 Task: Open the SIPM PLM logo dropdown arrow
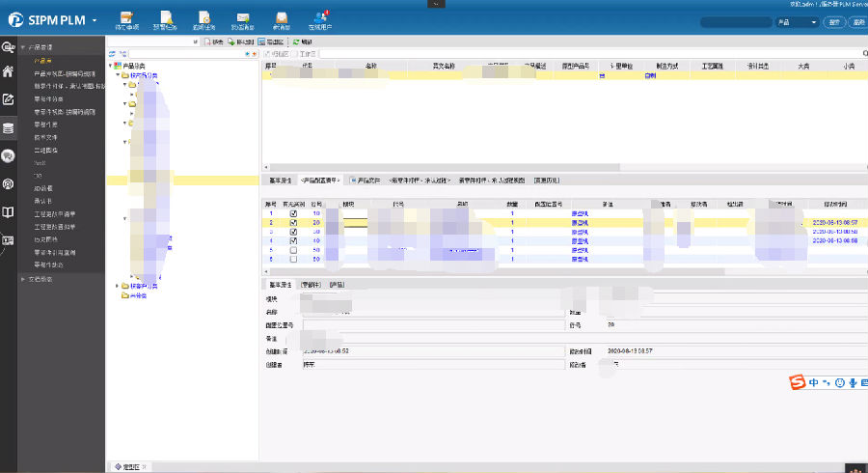tap(95, 19)
